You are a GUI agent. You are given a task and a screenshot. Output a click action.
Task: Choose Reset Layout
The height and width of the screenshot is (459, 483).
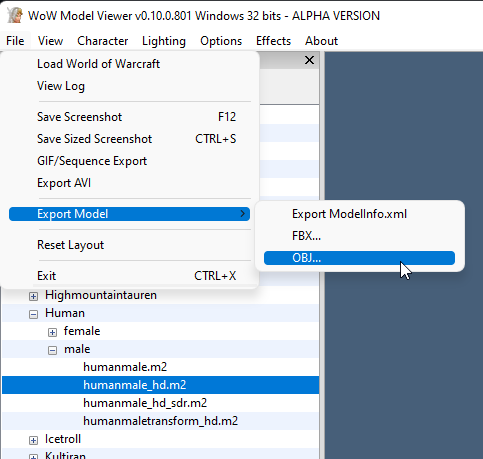click(129, 245)
